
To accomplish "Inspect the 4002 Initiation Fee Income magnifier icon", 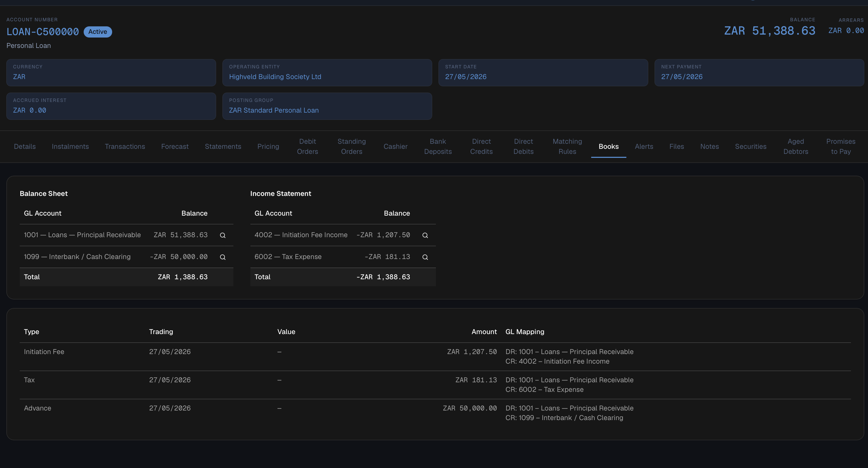I will coord(425,235).
